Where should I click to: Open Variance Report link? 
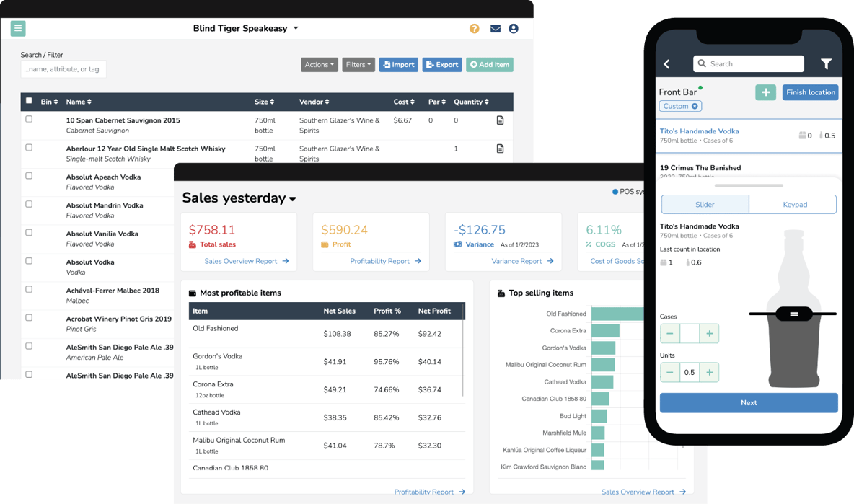click(x=522, y=261)
